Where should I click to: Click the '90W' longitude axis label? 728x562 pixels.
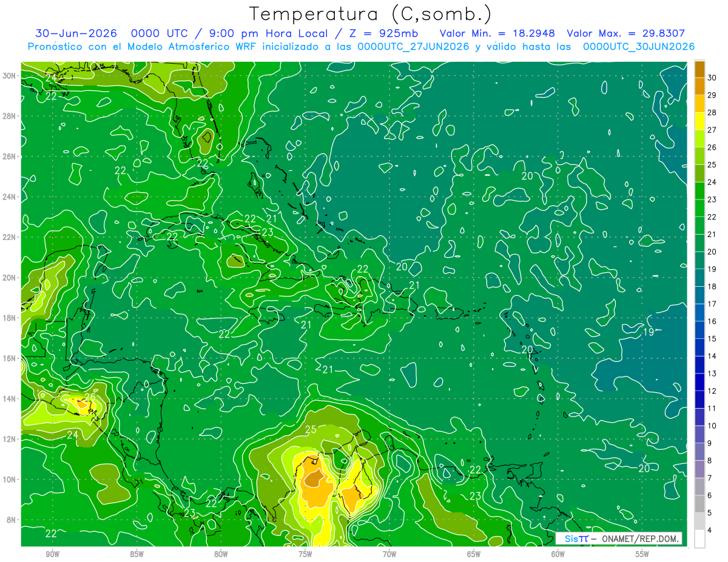52,554
